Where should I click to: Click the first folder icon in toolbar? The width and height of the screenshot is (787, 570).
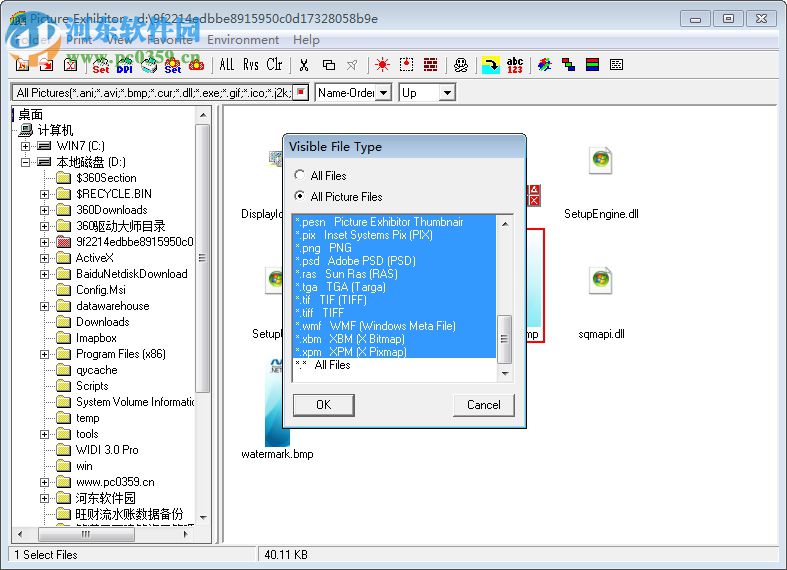[23, 65]
